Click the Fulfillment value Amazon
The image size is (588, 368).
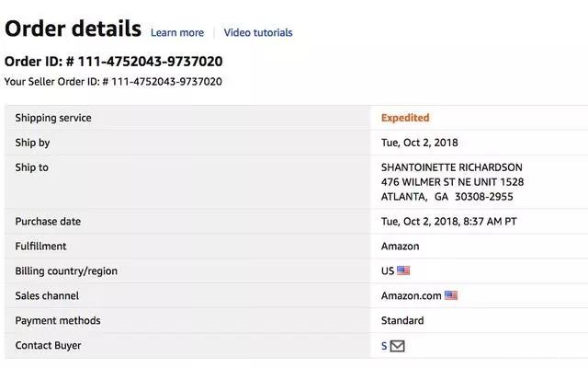(400, 246)
